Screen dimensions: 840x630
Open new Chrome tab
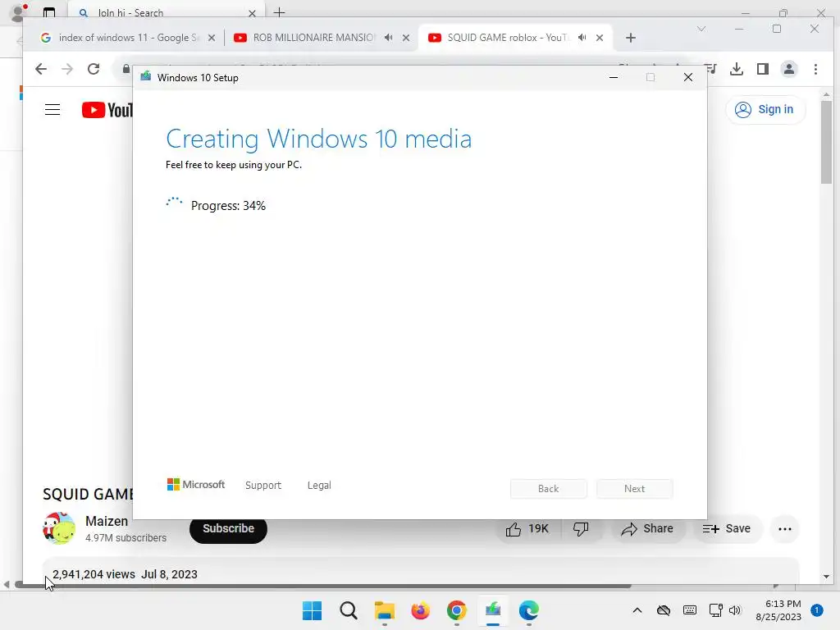631,38
